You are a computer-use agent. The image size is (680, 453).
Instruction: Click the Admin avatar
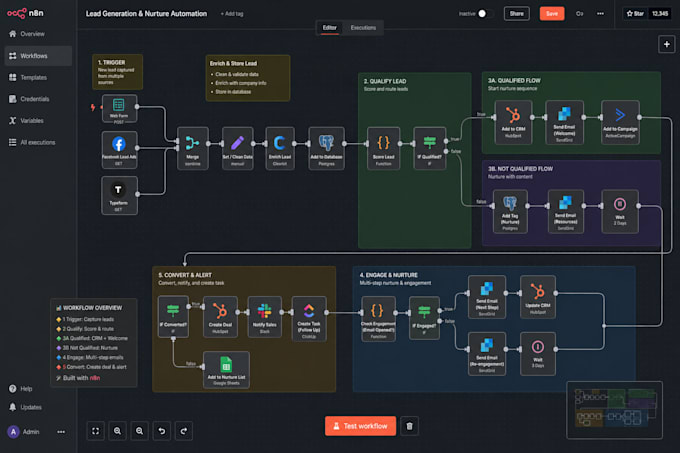tap(13, 432)
